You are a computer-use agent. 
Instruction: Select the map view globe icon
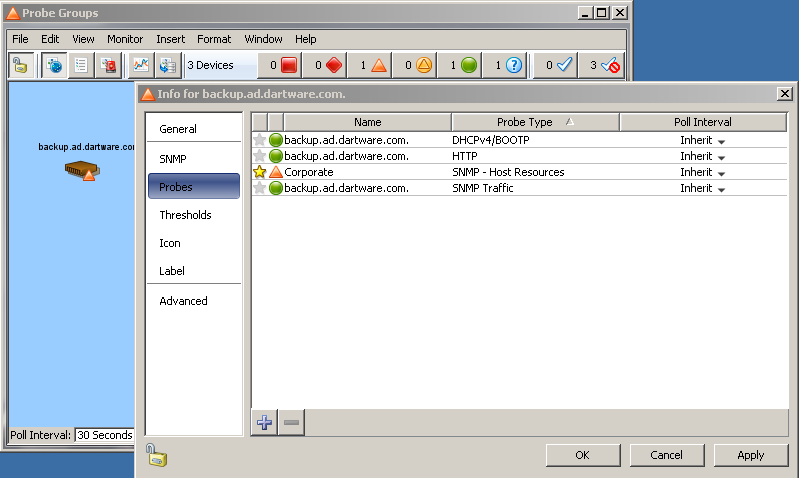(55, 65)
